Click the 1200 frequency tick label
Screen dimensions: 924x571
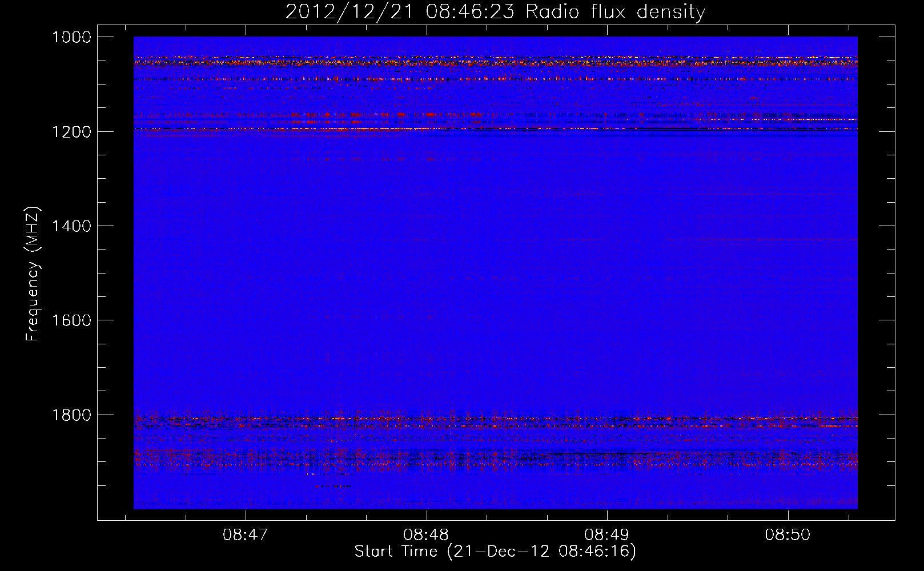click(x=72, y=132)
